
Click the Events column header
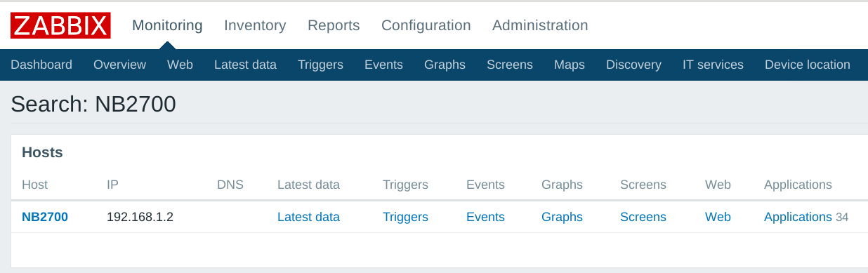pos(485,185)
